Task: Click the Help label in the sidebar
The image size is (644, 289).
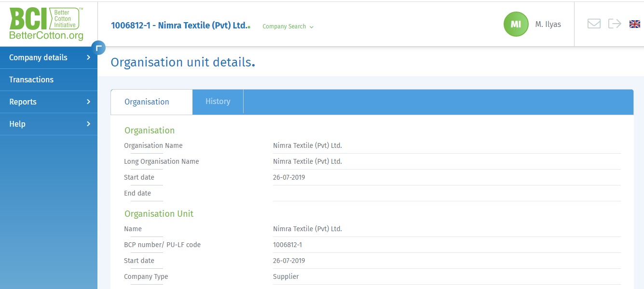Action: 17,124
